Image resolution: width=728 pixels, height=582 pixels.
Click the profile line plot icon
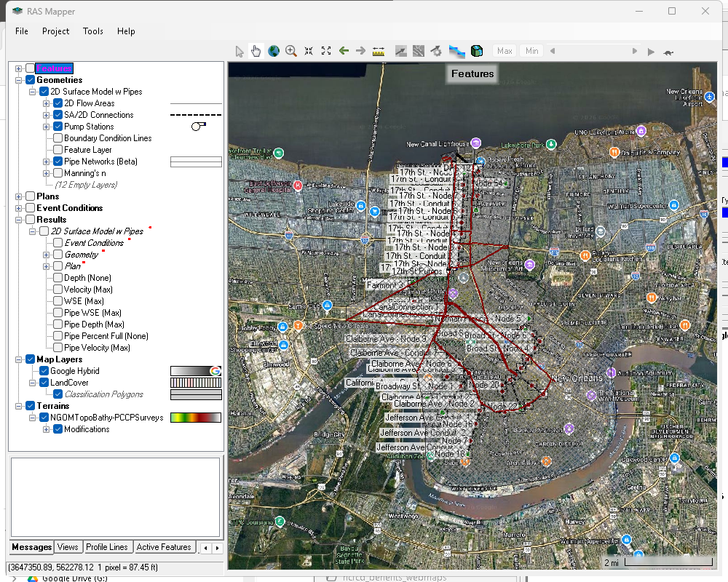400,51
